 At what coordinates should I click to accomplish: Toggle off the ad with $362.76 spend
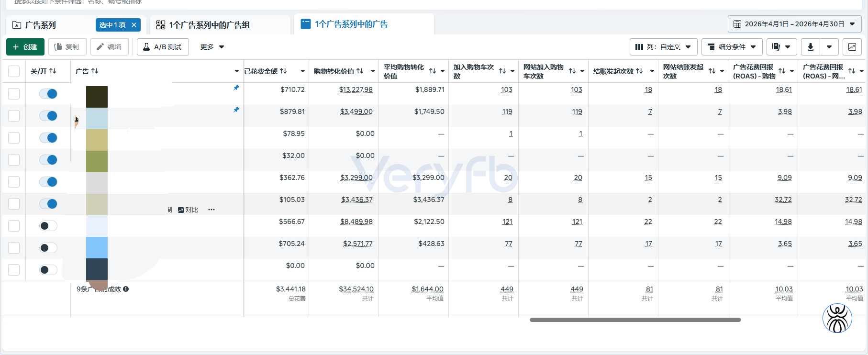point(48,182)
